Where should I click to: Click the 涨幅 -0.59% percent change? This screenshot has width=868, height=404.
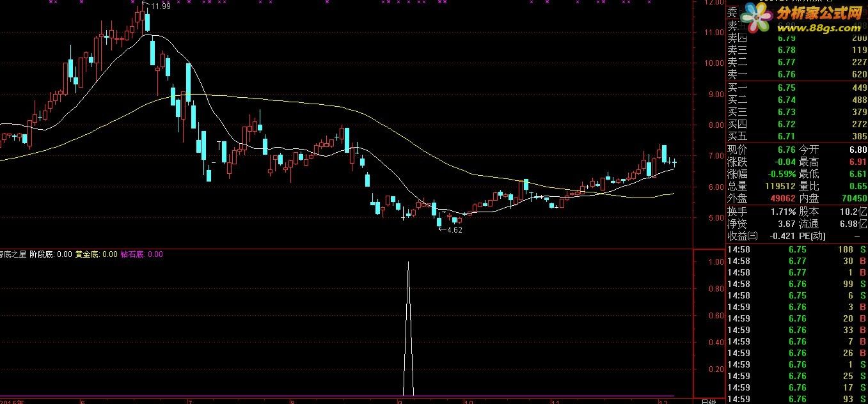pyautogui.click(x=783, y=174)
